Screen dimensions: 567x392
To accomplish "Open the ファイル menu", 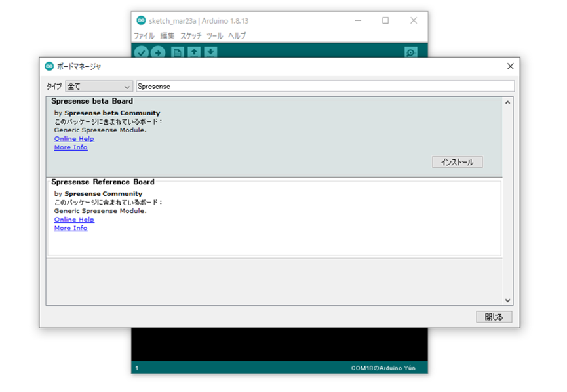I will click(x=144, y=36).
